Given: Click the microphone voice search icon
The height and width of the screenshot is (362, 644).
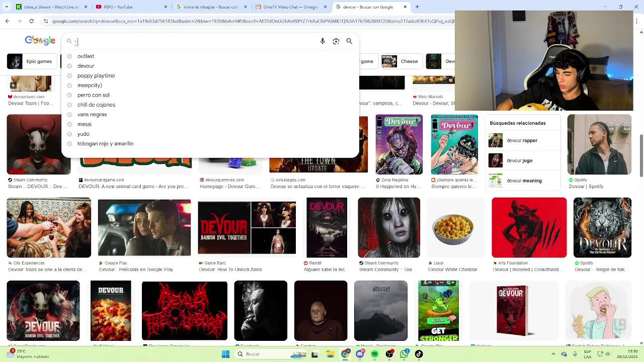Looking at the screenshot, I should click(x=323, y=41).
